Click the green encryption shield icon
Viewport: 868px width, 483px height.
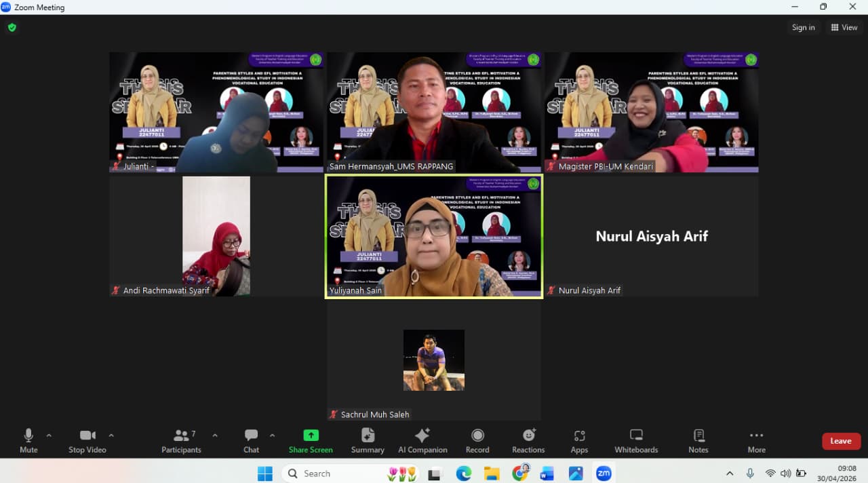pyautogui.click(x=12, y=28)
